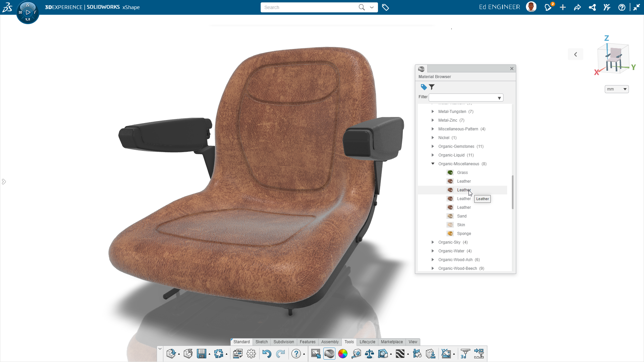Switch to the Subdivision tab
This screenshot has height=362, width=644.
coord(283,342)
